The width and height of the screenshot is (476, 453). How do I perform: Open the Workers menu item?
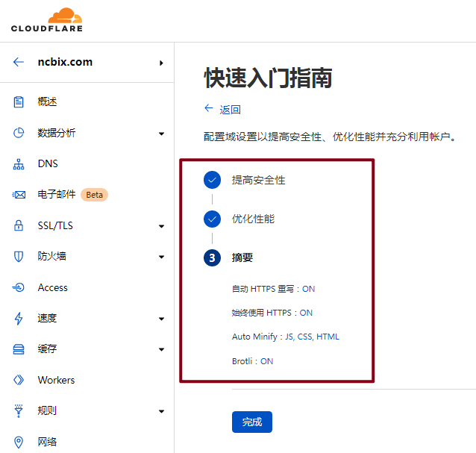pos(56,380)
